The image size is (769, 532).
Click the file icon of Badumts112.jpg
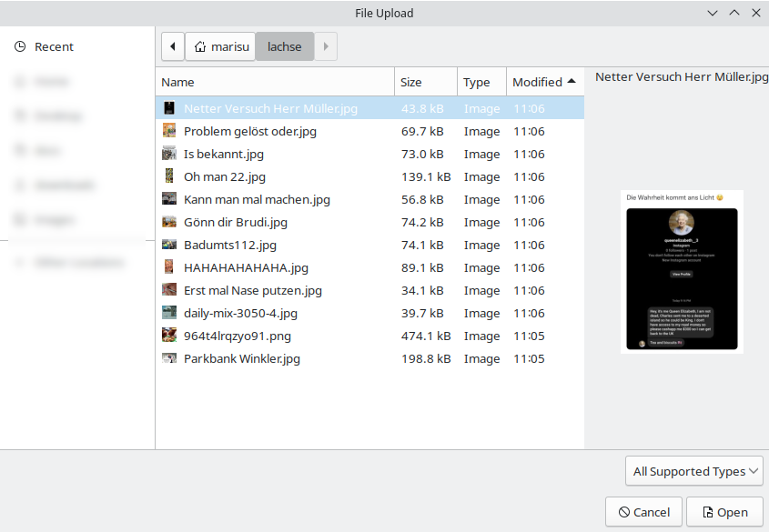[169, 245]
